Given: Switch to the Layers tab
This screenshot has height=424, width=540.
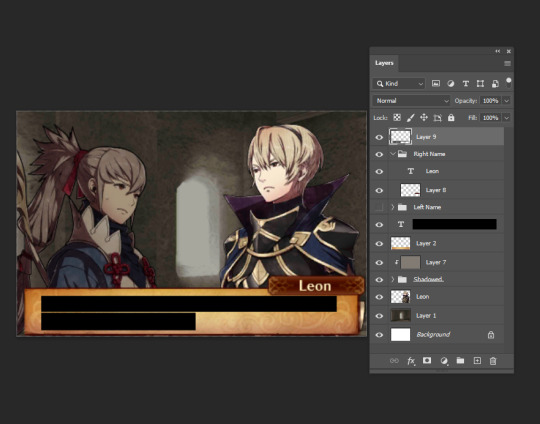Looking at the screenshot, I should pyautogui.click(x=384, y=63).
